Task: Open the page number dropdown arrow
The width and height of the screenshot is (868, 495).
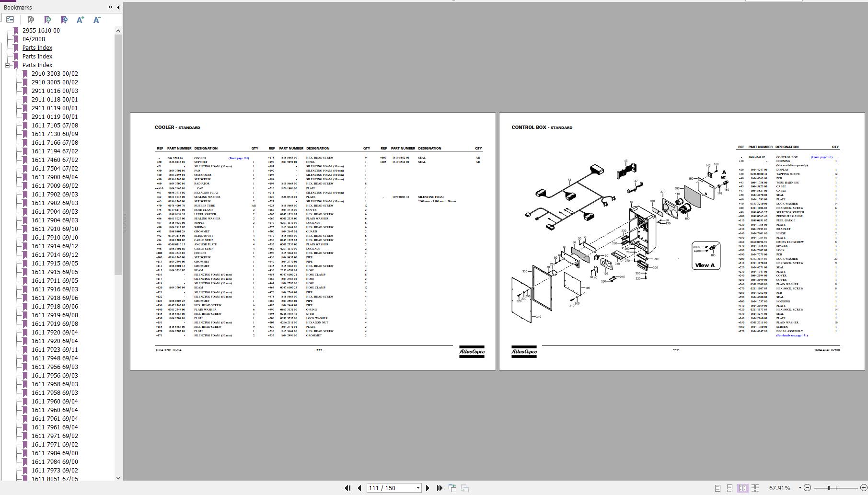Action: (418, 488)
